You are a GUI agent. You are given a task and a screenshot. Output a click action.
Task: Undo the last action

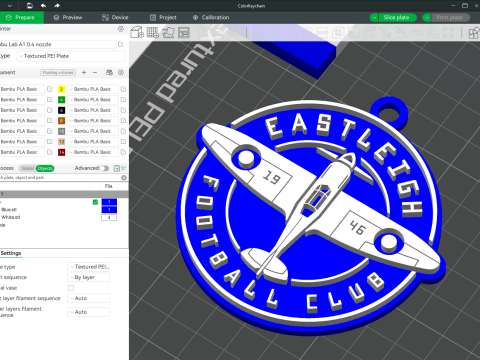coord(43,5)
